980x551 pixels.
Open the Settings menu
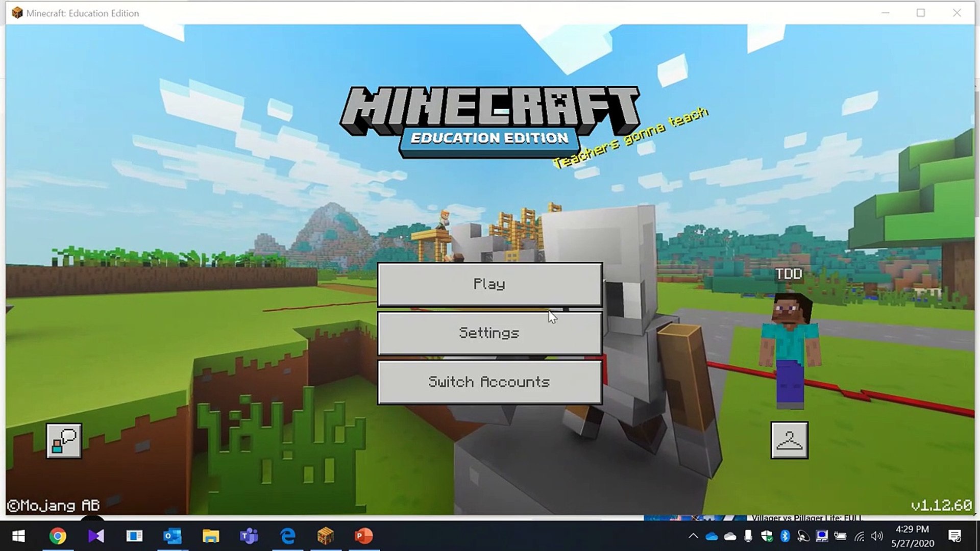tap(489, 333)
